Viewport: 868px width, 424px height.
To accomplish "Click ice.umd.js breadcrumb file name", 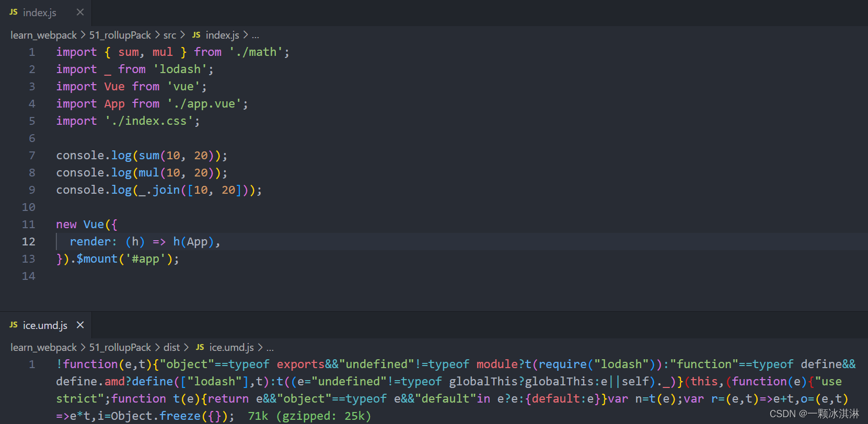I will click(x=232, y=347).
